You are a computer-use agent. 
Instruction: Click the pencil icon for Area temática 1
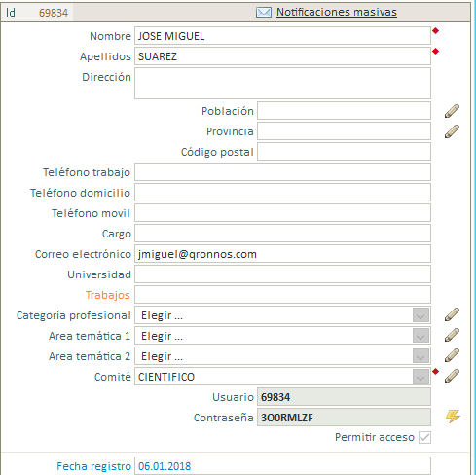pyautogui.click(x=452, y=335)
